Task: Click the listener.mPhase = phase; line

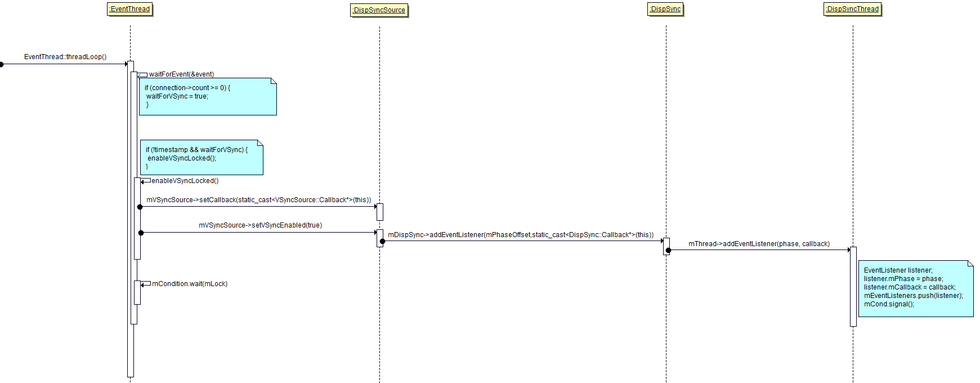Action: 903,279
